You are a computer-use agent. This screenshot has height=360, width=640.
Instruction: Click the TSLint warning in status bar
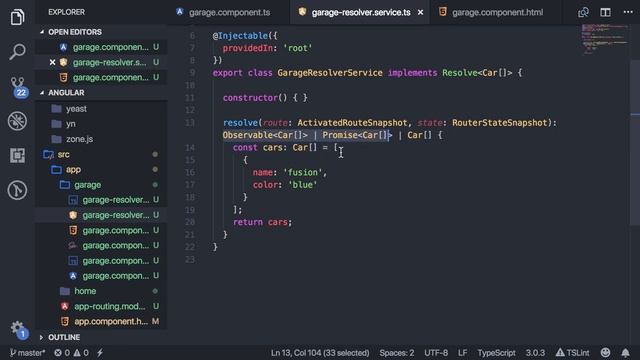572,353
